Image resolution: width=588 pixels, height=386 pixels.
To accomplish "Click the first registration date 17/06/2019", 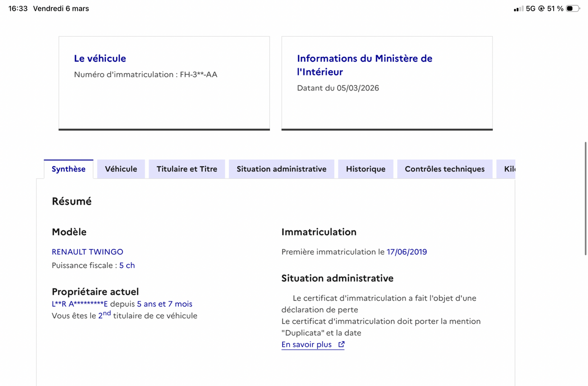I will (x=407, y=252).
